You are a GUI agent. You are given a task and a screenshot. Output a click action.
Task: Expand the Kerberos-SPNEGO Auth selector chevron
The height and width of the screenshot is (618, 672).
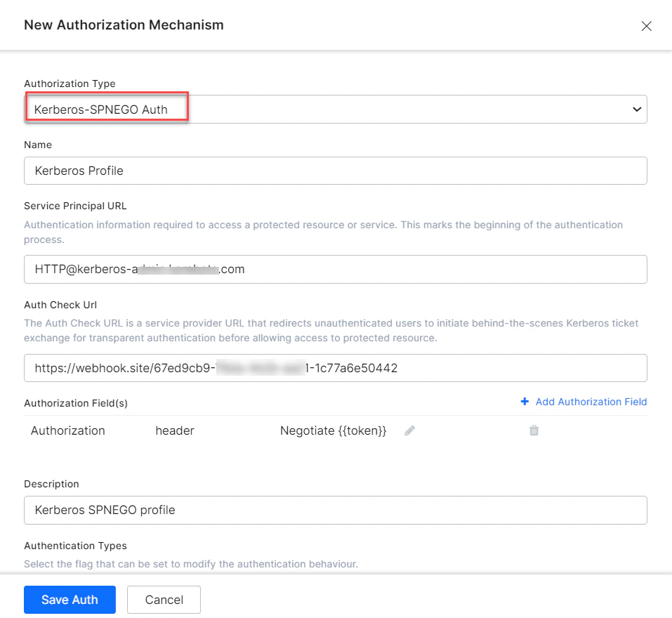637,109
